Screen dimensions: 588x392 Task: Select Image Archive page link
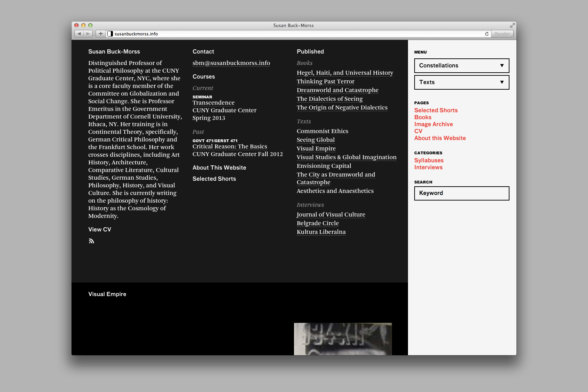(433, 124)
